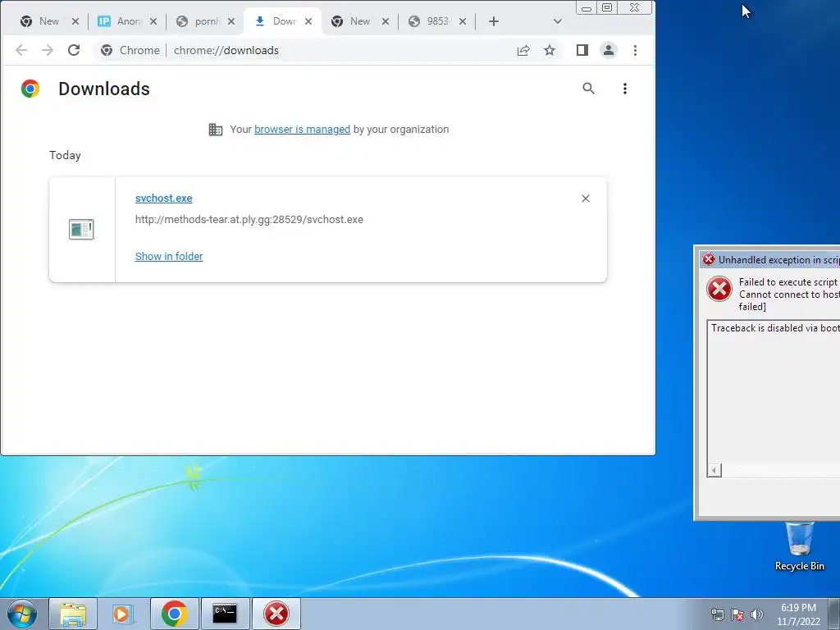Click the methods-tear.at.ply.gg download URL text
This screenshot has height=630, width=840.
249,220
